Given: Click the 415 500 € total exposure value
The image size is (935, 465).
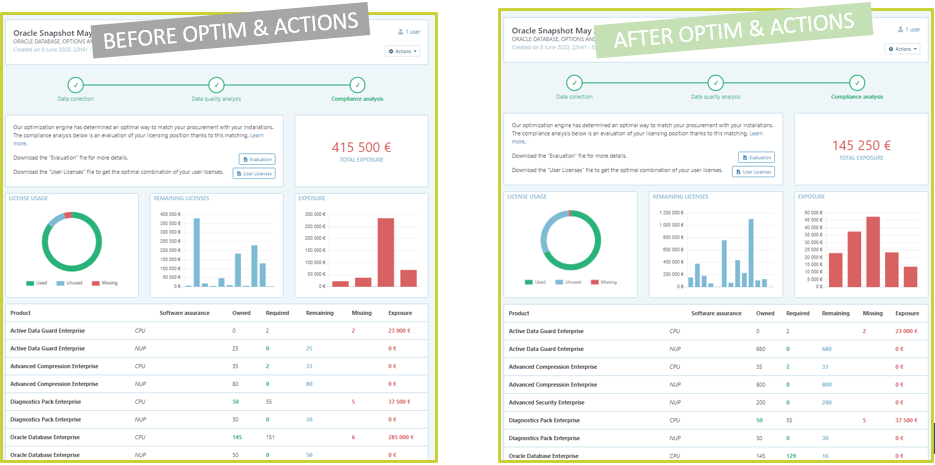Looking at the screenshot, I should coord(361,147).
